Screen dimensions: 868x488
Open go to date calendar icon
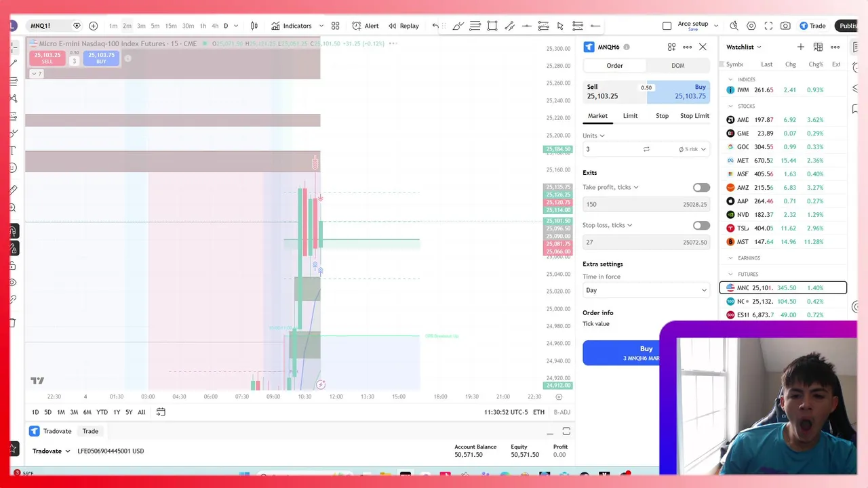(x=161, y=412)
